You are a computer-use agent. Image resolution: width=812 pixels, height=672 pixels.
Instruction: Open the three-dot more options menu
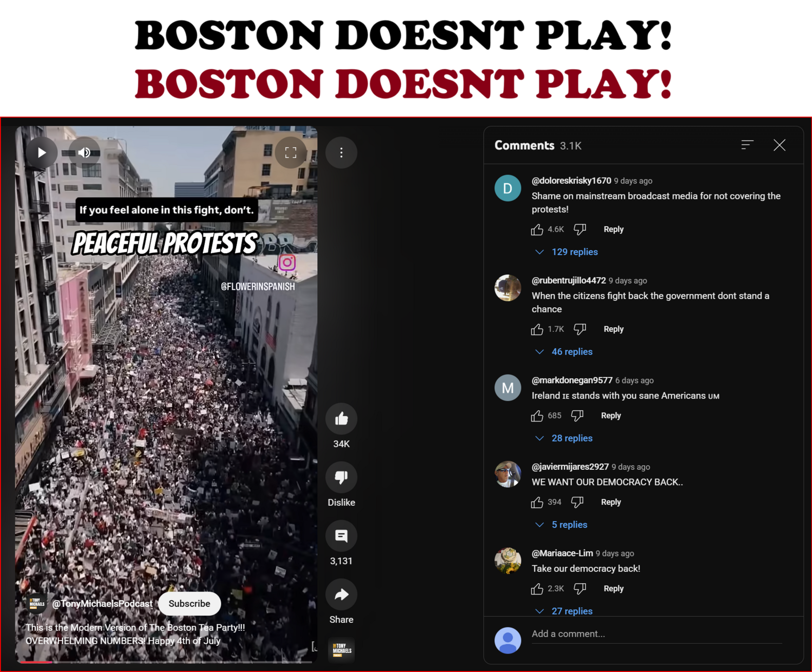pos(341,152)
